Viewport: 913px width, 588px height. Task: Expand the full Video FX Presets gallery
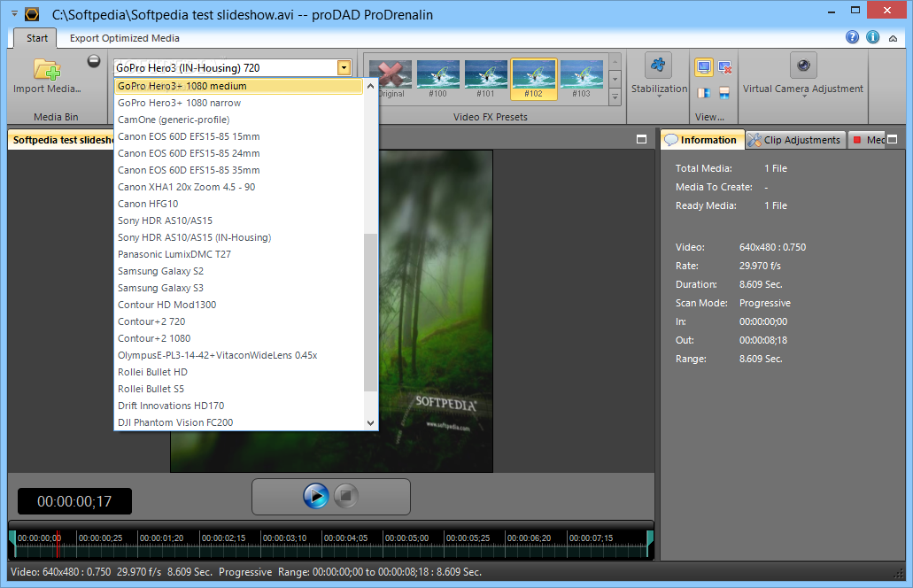[x=615, y=97]
